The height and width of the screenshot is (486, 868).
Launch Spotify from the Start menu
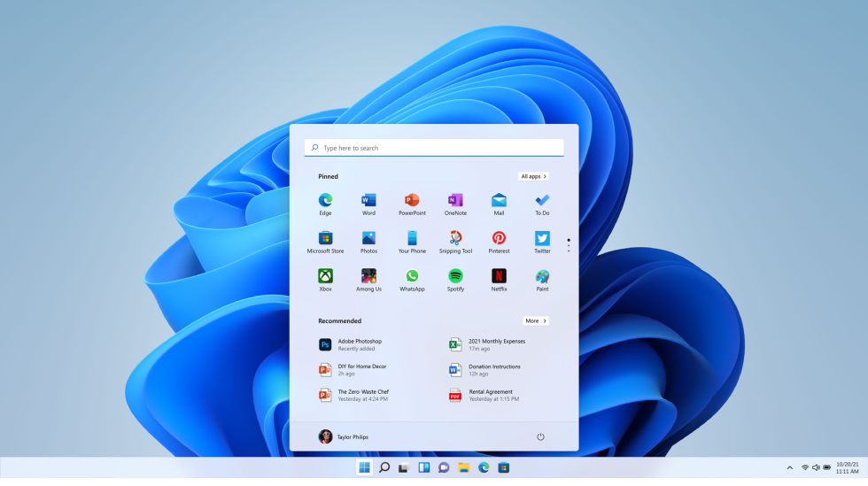tap(455, 277)
